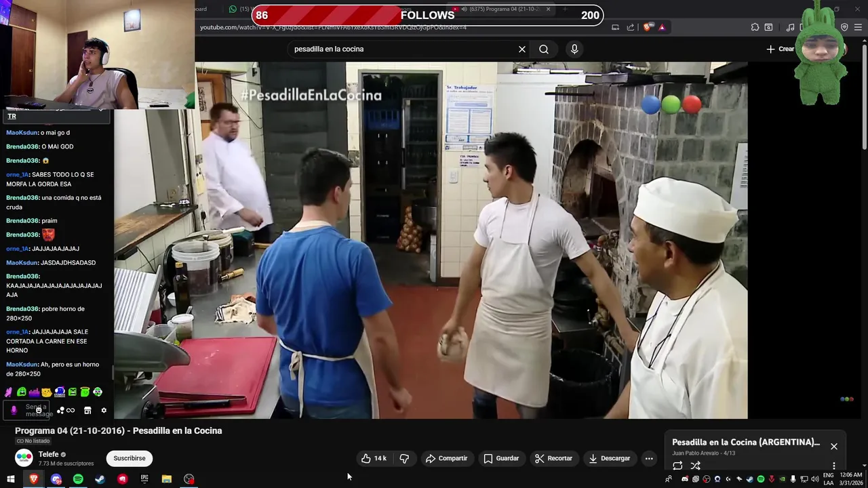Close the playlist panel with the X
The image size is (868, 488).
tap(834, 446)
